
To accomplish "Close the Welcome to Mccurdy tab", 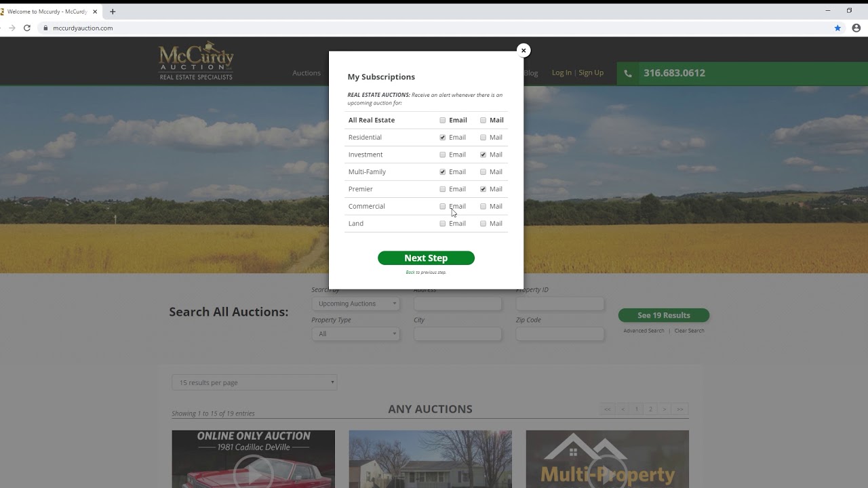I will click(x=96, y=12).
